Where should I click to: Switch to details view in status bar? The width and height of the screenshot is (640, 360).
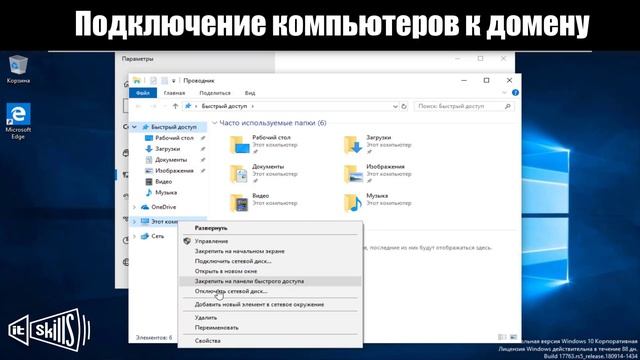click(502, 337)
